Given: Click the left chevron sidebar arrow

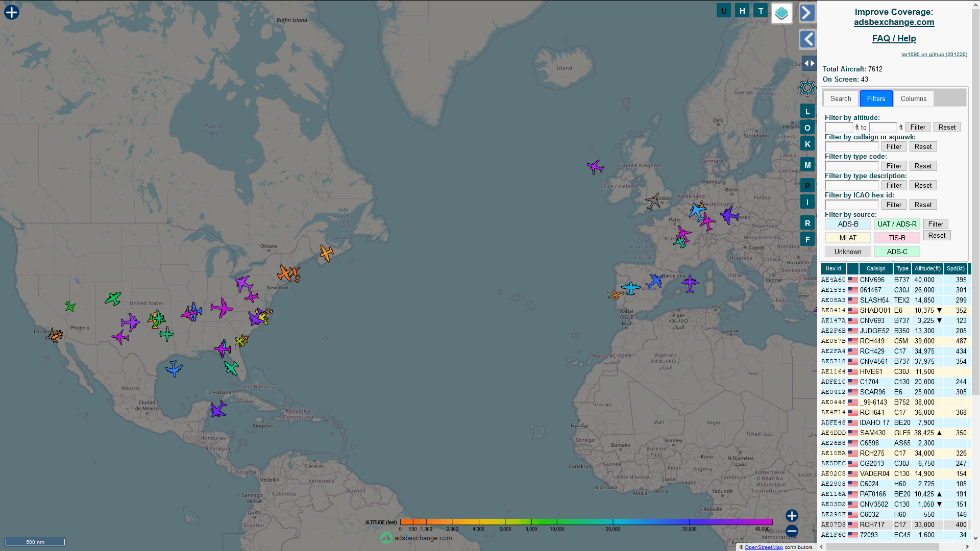Looking at the screenshot, I should coord(807,39).
